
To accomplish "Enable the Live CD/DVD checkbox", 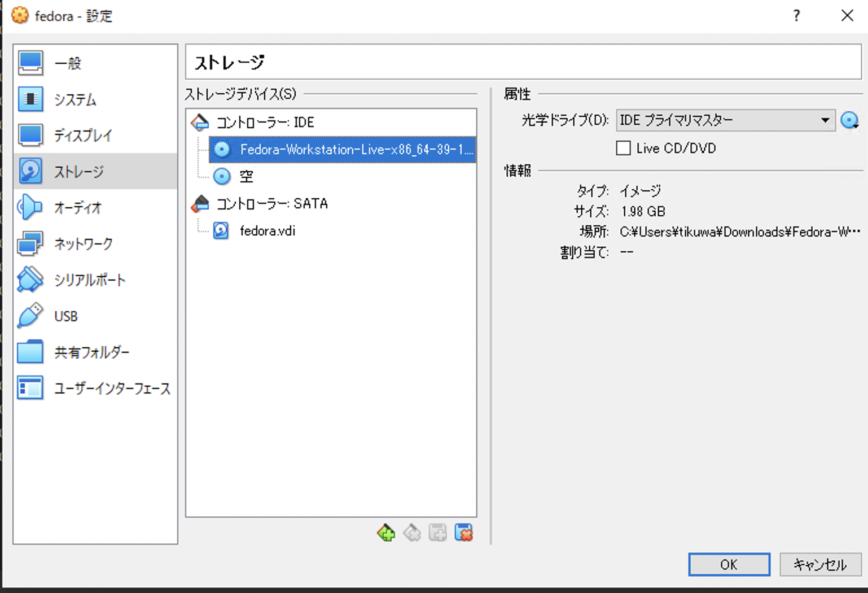I will 624,148.
